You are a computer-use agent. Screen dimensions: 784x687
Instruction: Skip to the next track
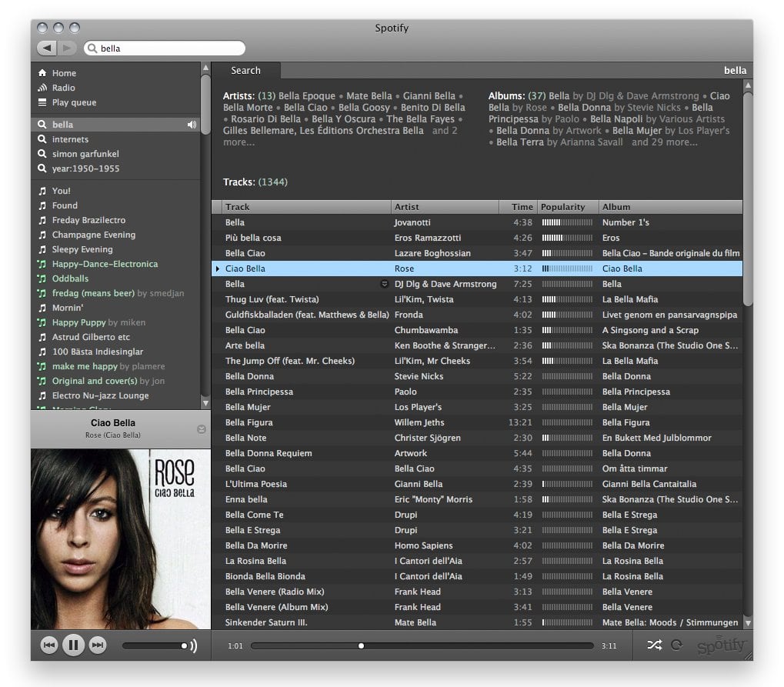97,645
